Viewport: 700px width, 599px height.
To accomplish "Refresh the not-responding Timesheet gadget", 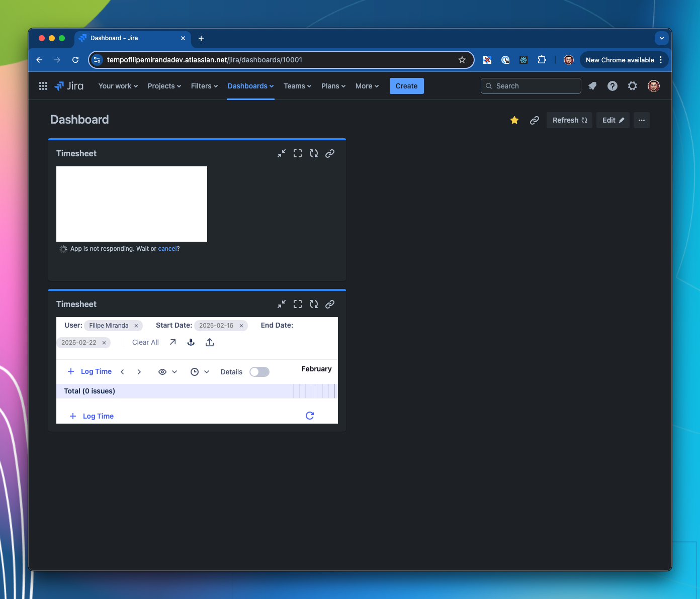I will click(314, 153).
